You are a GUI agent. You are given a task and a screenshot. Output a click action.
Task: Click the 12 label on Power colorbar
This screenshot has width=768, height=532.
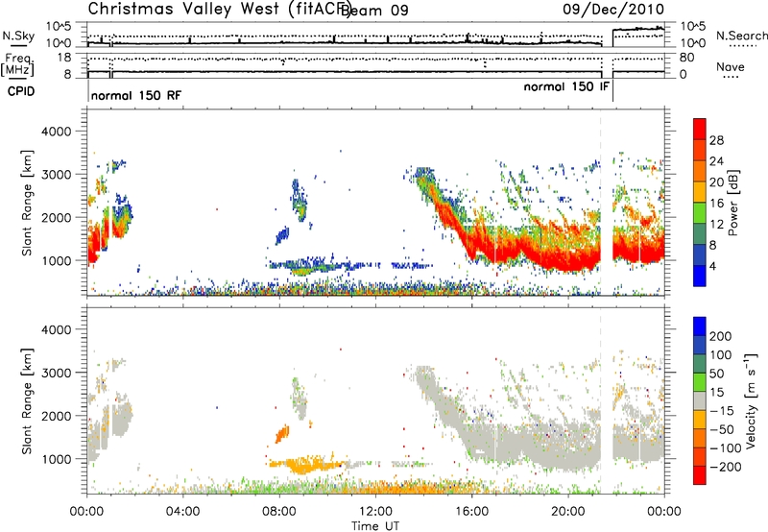(x=716, y=225)
